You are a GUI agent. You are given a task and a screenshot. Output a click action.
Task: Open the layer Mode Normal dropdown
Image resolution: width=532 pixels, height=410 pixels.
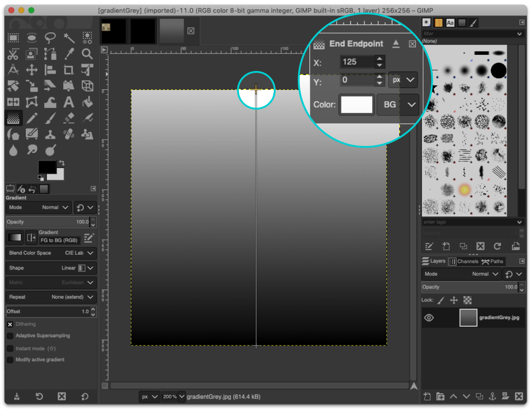(x=461, y=274)
